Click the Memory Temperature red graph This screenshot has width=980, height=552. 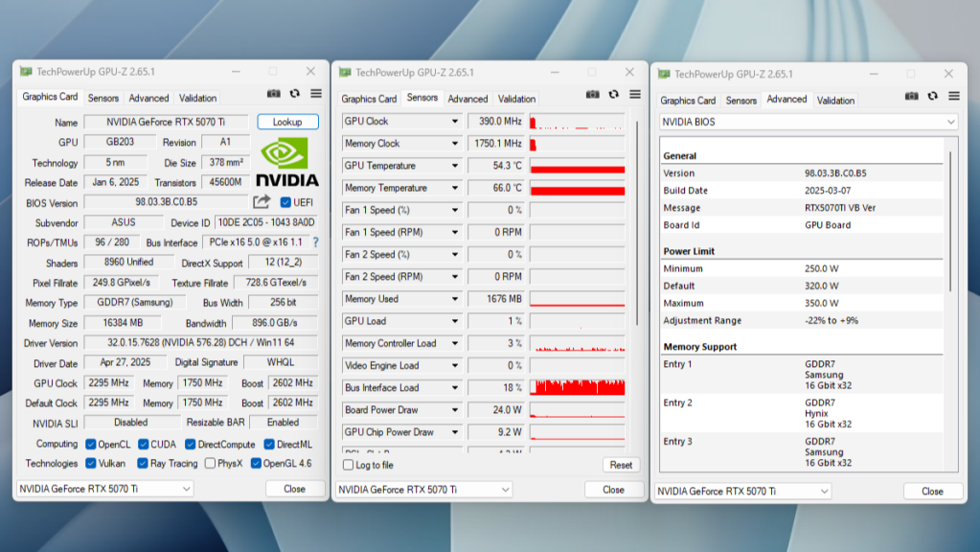[577, 188]
